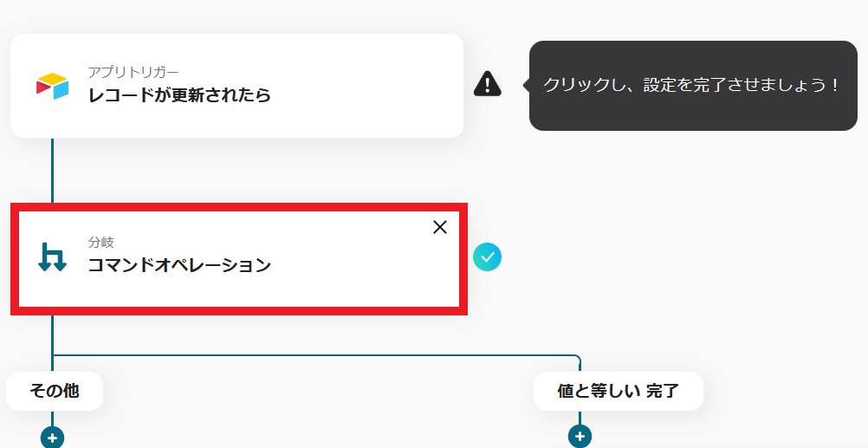Click the レコードが更新されたら title text
This screenshot has width=868, height=448.
coord(179,94)
